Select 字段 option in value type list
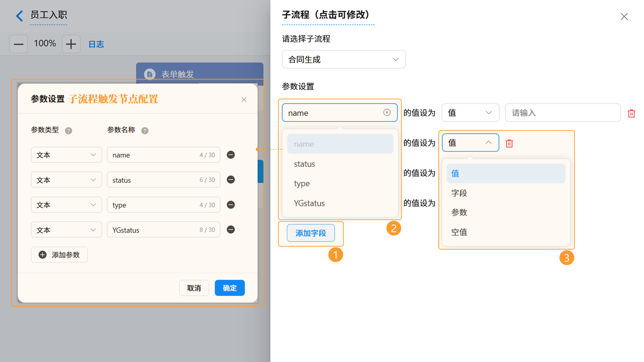This screenshot has width=644, height=362. pos(506,193)
